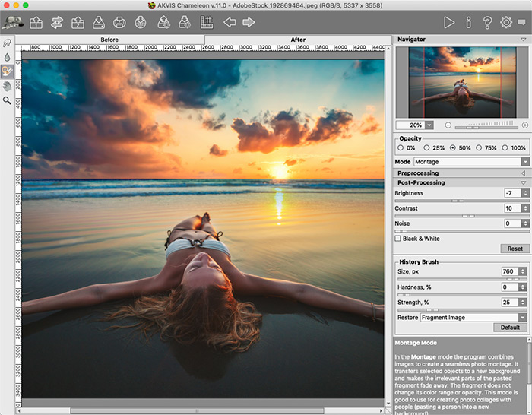
Task: Select the Hand tool
Action: (x=8, y=85)
